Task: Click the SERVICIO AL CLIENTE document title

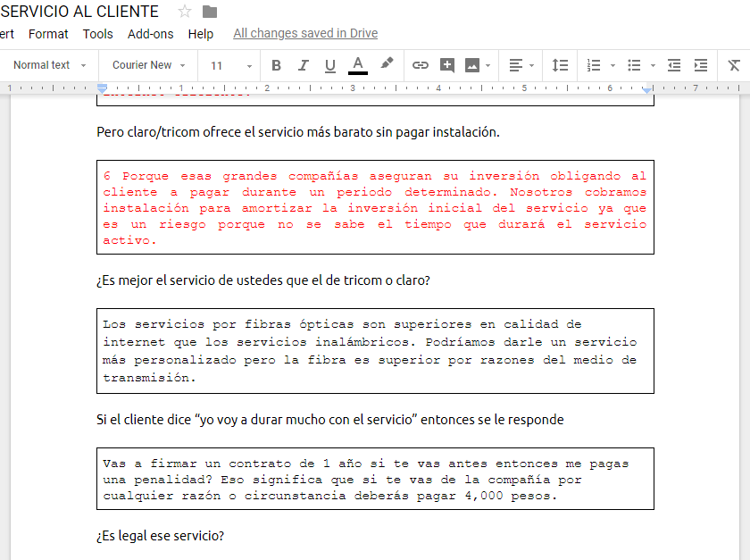Action: [79, 12]
